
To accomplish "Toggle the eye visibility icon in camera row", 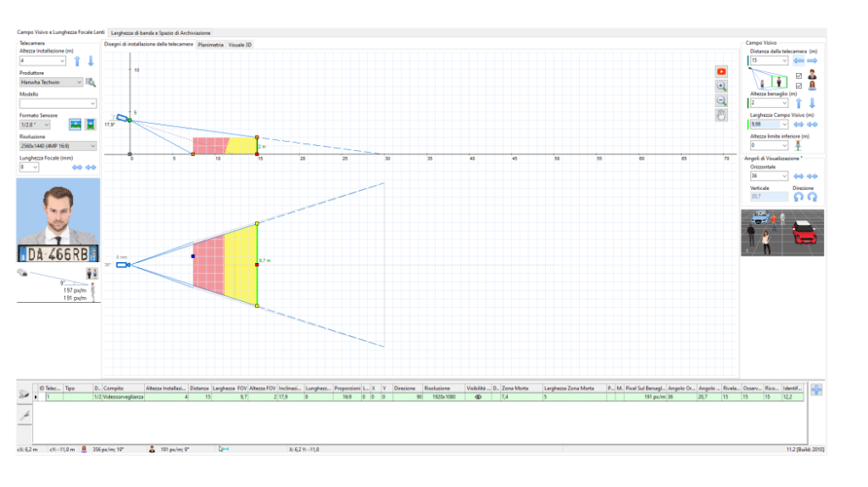I will click(x=477, y=396).
